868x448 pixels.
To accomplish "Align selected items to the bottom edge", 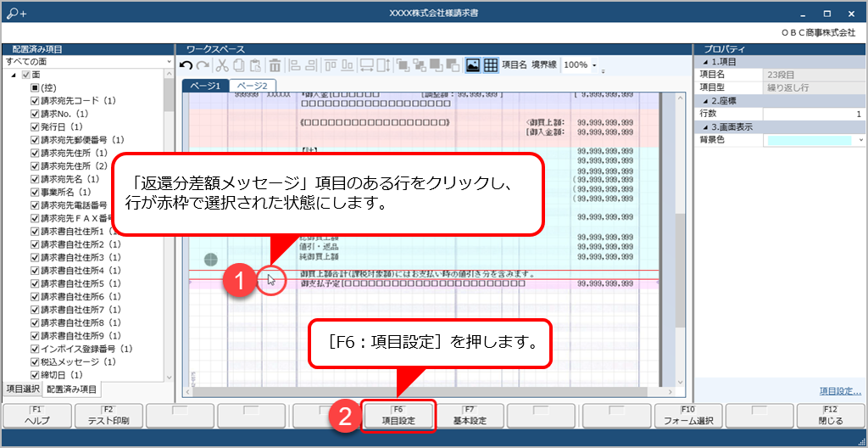I will [x=347, y=65].
